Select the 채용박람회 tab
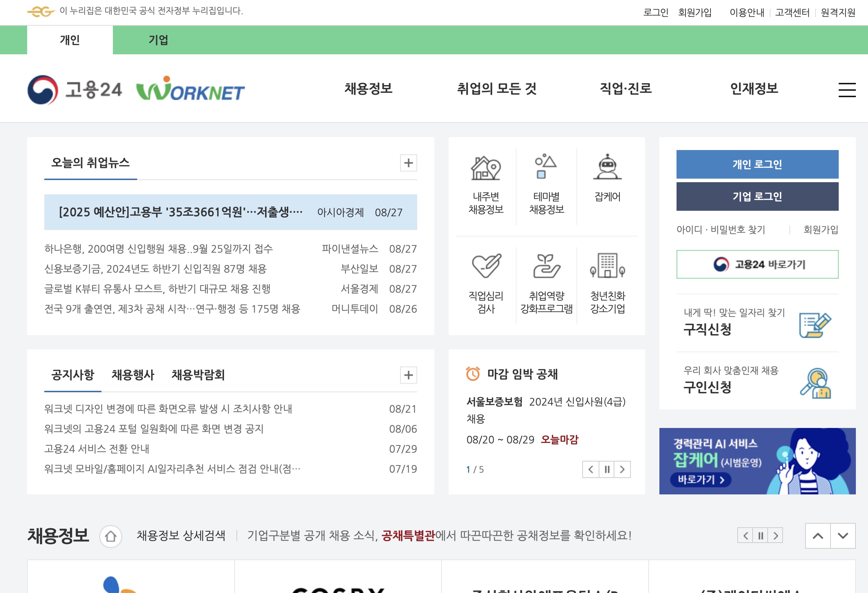This screenshot has width=868, height=593. [198, 375]
